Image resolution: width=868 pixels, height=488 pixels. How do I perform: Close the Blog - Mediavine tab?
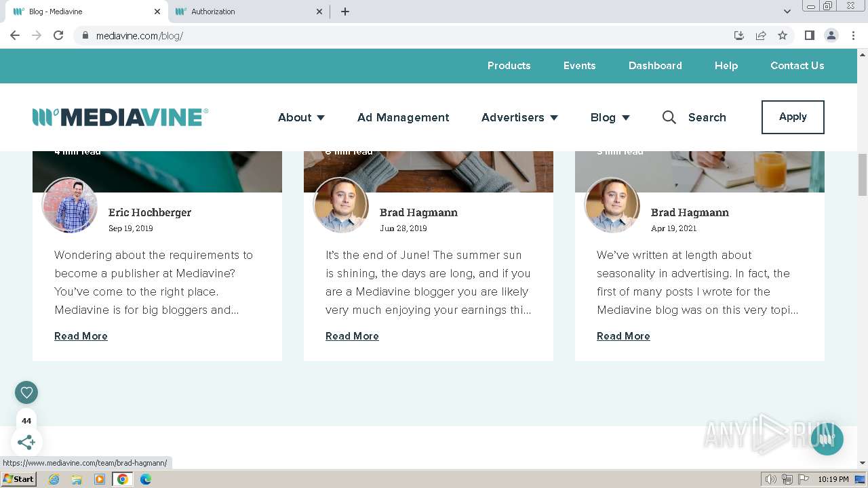coord(157,12)
